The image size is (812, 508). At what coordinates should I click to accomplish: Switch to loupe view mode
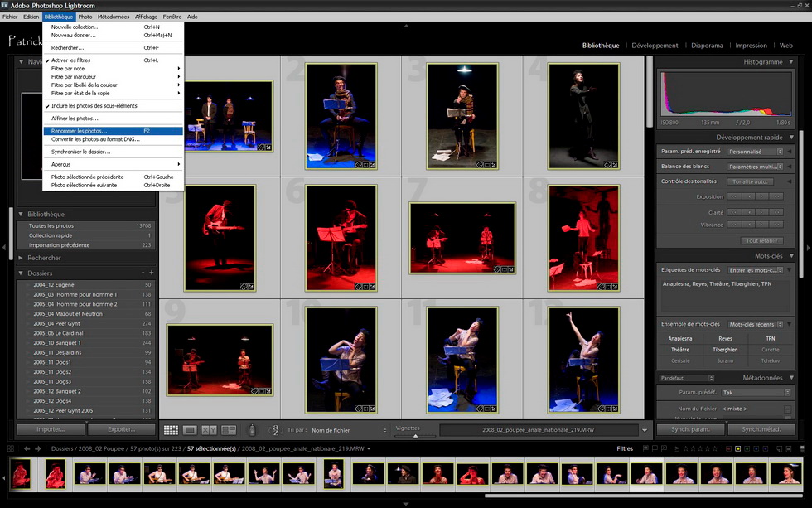point(190,430)
